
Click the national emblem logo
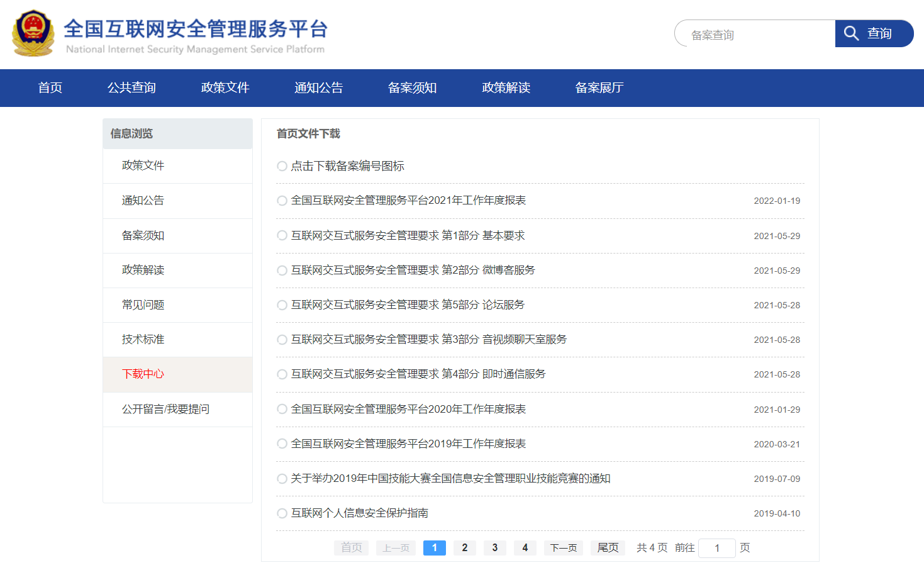click(35, 33)
